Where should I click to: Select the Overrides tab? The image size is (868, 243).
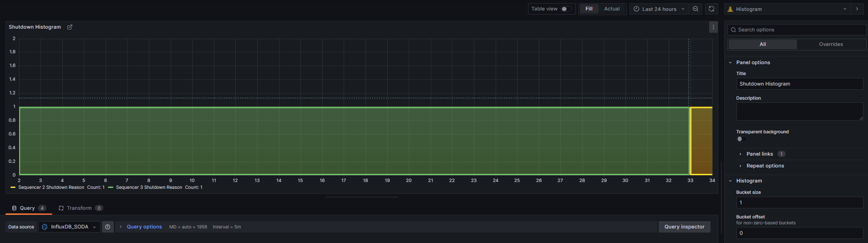[x=831, y=45]
